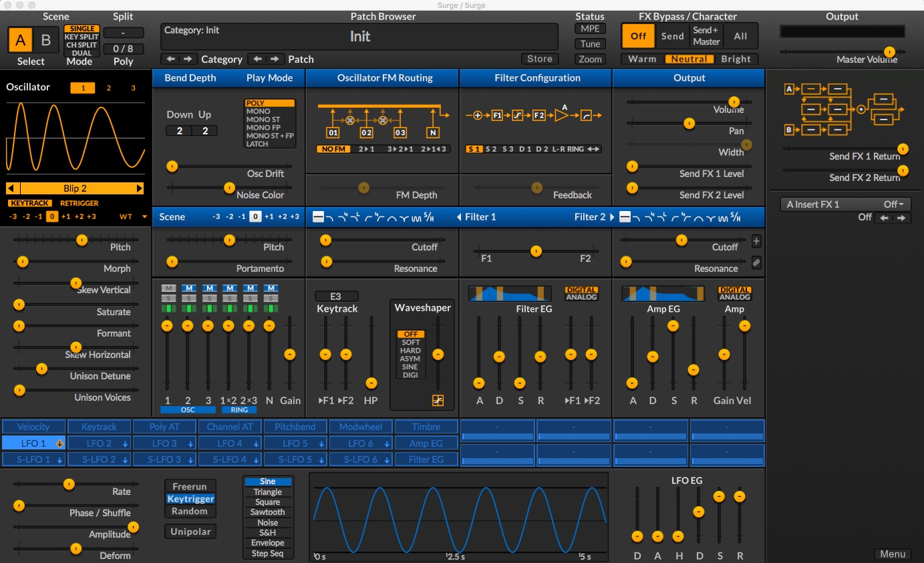This screenshot has width=924, height=563.
Task: Open LFO 2 arrow menu
Action: click(126, 443)
